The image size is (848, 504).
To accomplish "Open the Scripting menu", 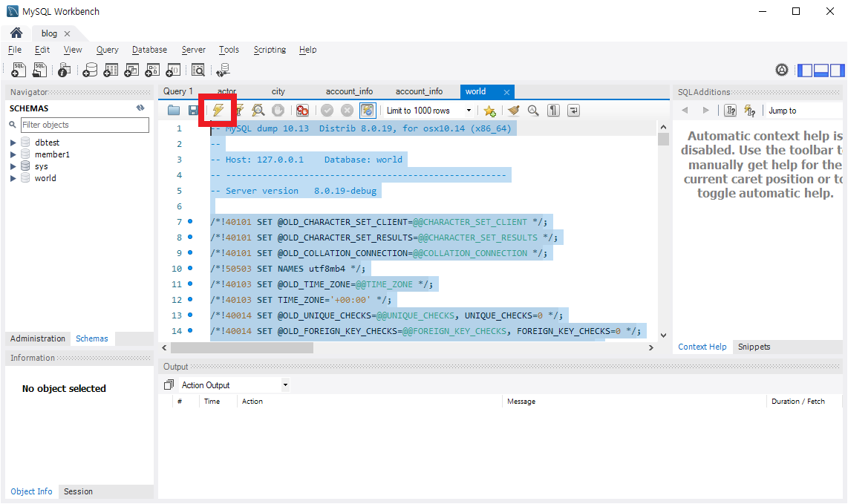I will click(x=270, y=50).
